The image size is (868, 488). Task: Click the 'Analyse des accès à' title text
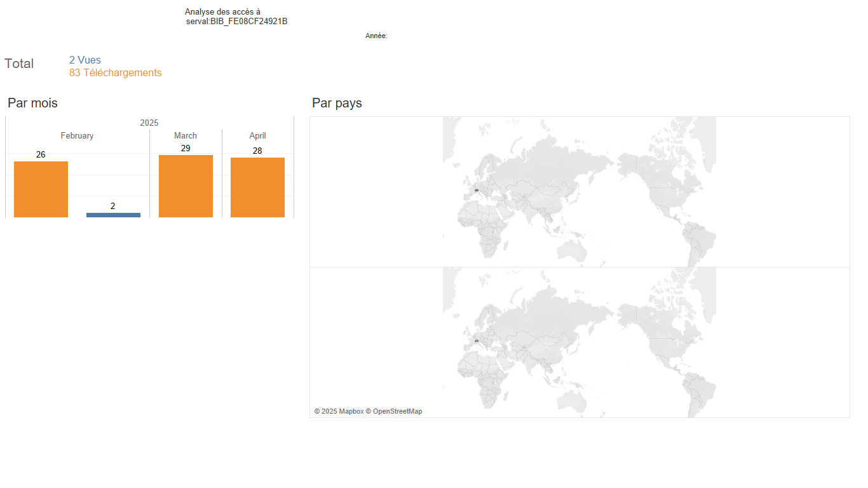click(222, 12)
